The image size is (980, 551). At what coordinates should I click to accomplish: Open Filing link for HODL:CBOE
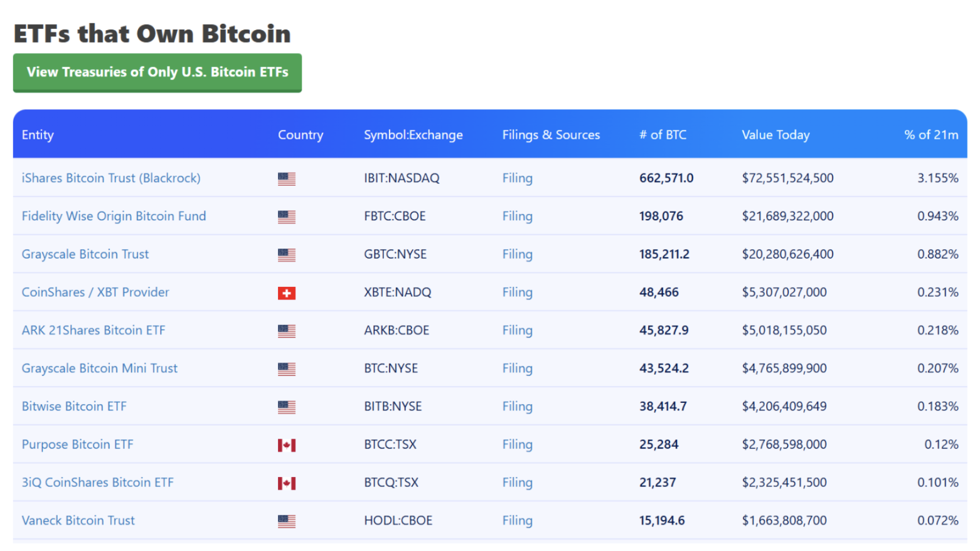pyautogui.click(x=518, y=521)
